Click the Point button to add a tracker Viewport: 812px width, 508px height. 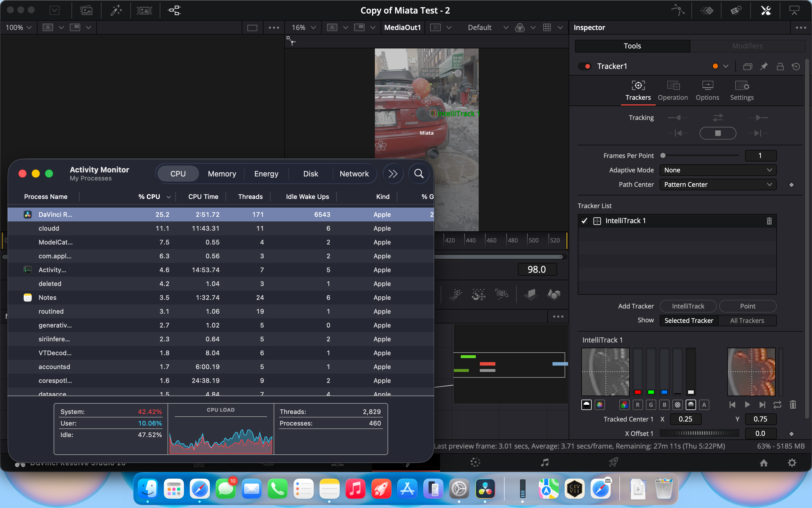[x=747, y=306]
